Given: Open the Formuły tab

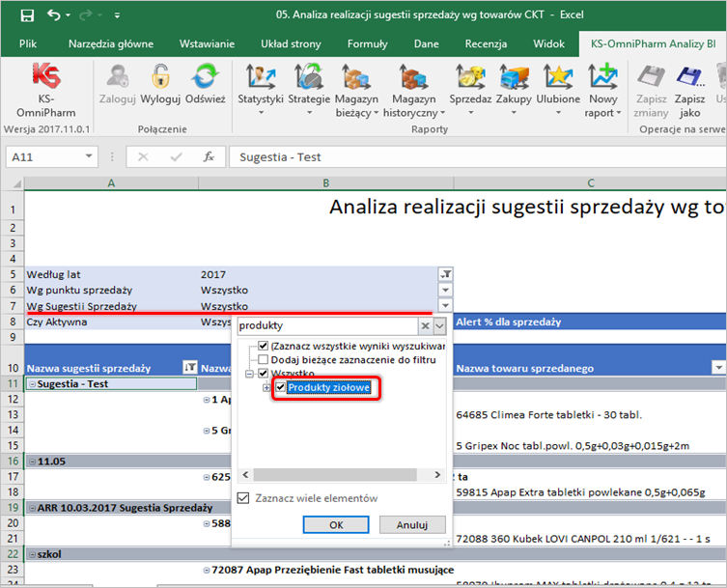Looking at the screenshot, I should (367, 44).
